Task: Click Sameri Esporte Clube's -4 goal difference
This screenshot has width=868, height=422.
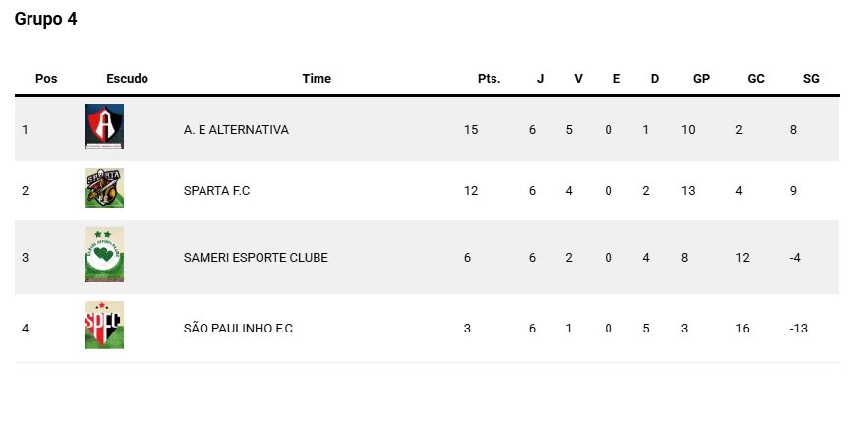Action: pos(796,258)
